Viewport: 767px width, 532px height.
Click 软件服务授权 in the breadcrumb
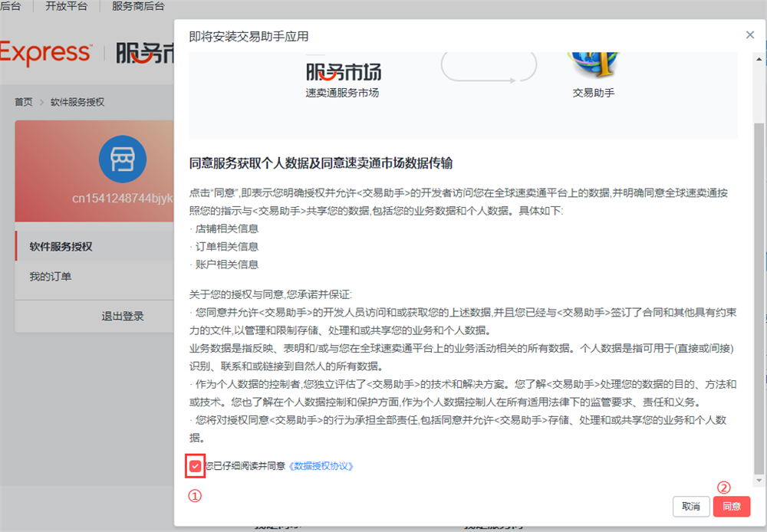click(77, 102)
